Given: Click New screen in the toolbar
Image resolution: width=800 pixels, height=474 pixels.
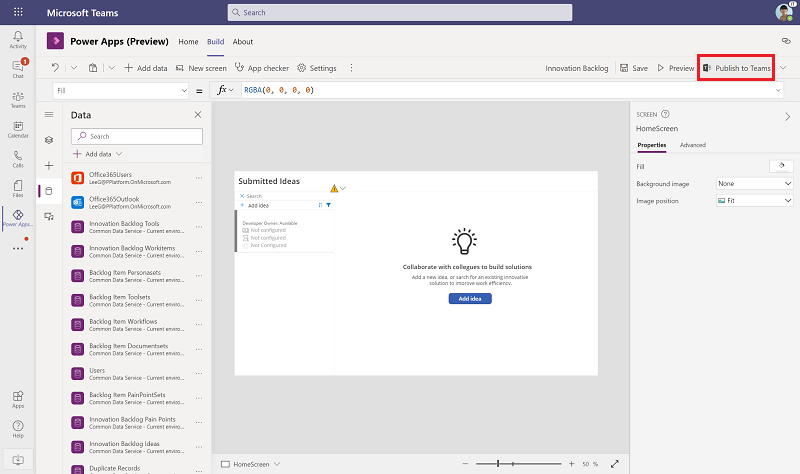Looking at the screenshot, I should tap(201, 68).
